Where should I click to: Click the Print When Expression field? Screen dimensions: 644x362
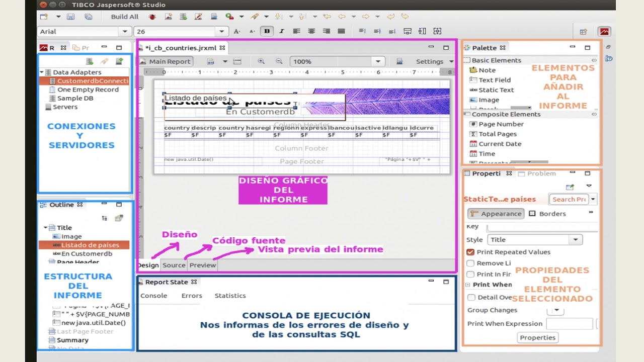pyautogui.click(x=570, y=324)
